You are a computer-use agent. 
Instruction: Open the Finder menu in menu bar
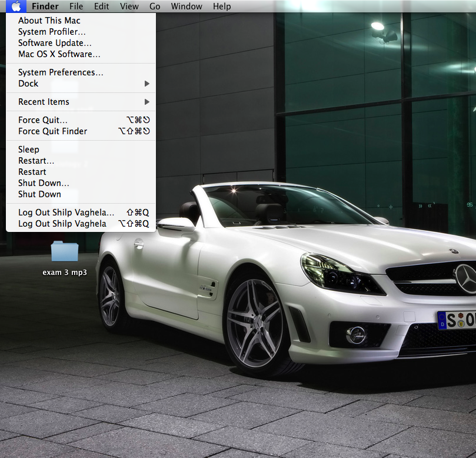[x=45, y=6]
